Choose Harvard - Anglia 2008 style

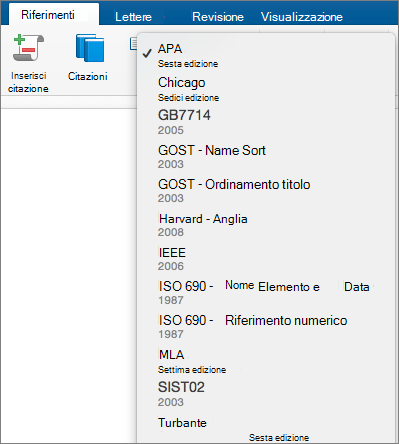point(266,225)
